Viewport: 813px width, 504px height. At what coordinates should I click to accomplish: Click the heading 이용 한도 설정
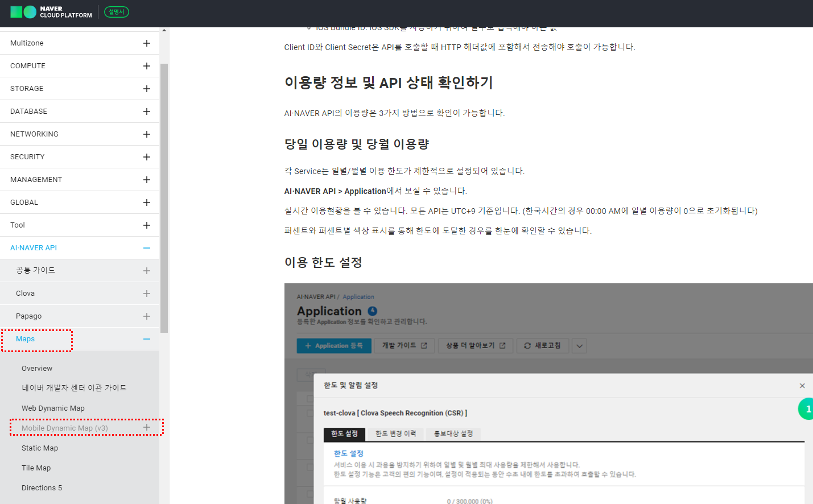point(323,263)
